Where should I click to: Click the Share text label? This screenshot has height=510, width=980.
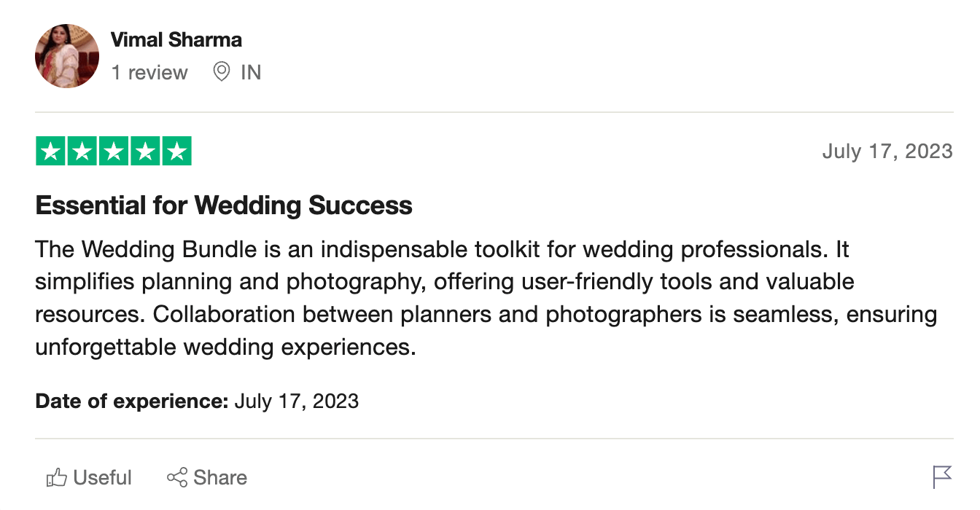click(x=220, y=478)
